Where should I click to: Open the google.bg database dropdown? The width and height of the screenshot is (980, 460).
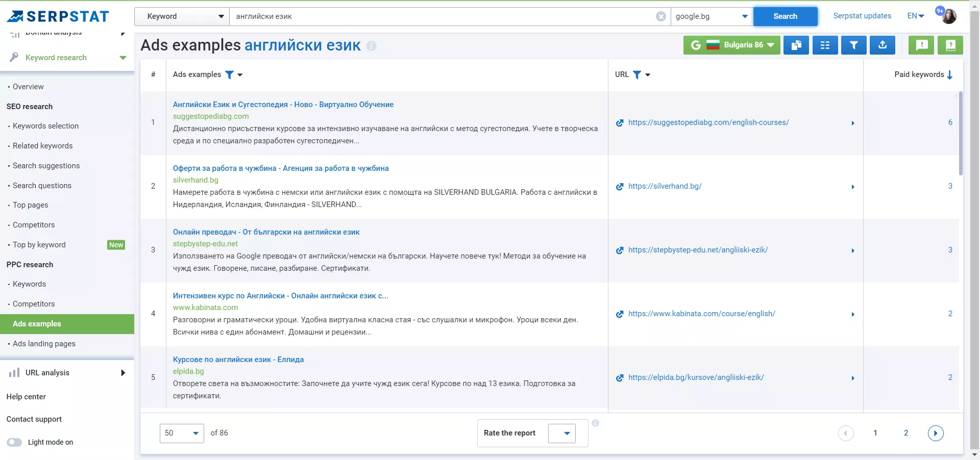tap(712, 16)
